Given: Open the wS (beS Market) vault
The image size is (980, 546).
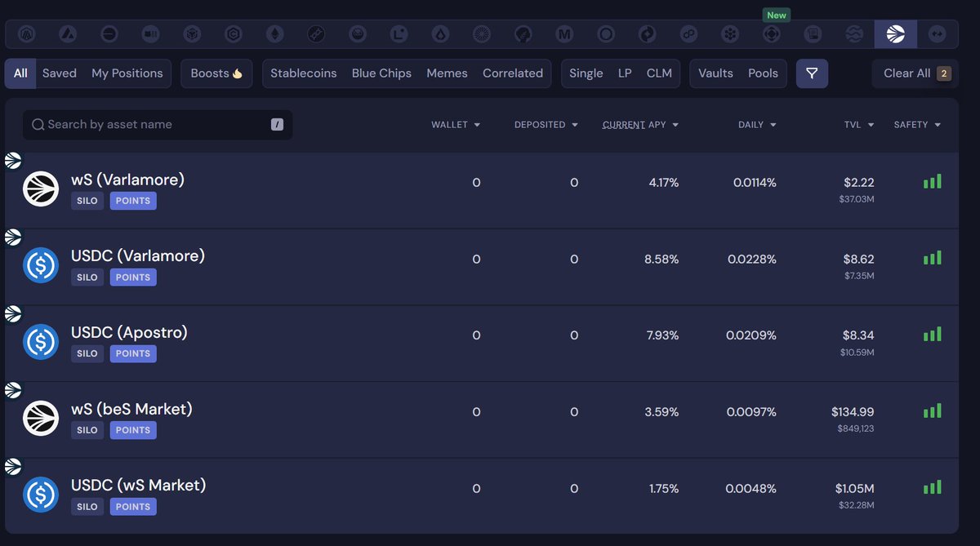Looking at the screenshot, I should click(482, 419).
